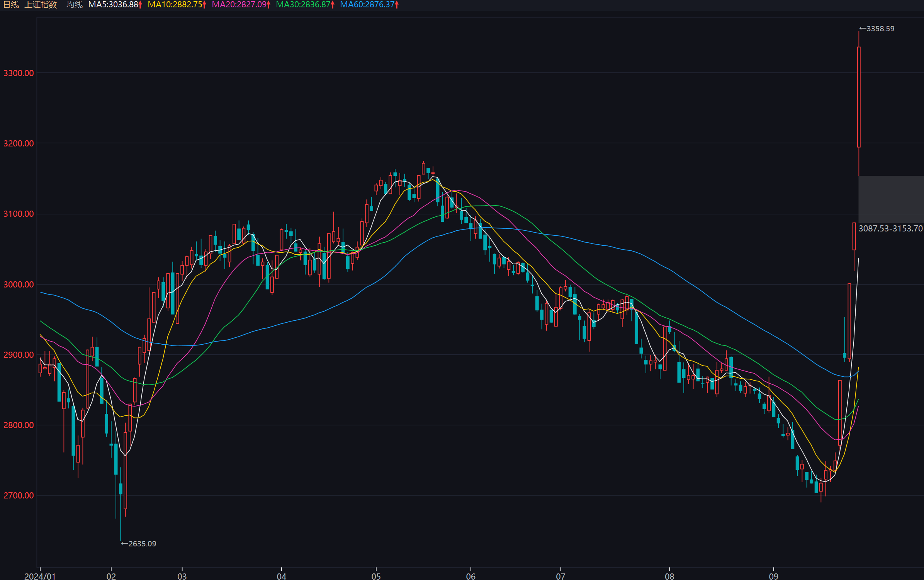Click the 3087.53-3153.70 gap range label
The image size is (924, 580).
click(891, 228)
